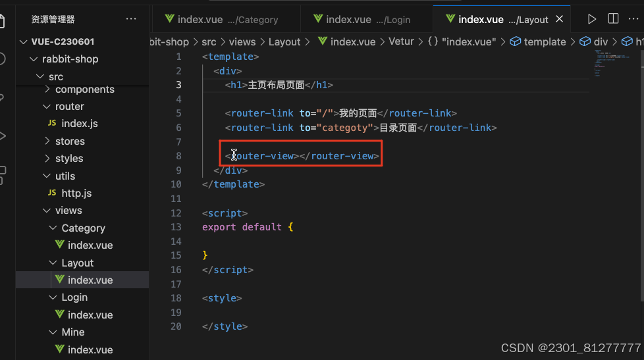Collapse the VUE-C230601 root folder

[24, 42]
